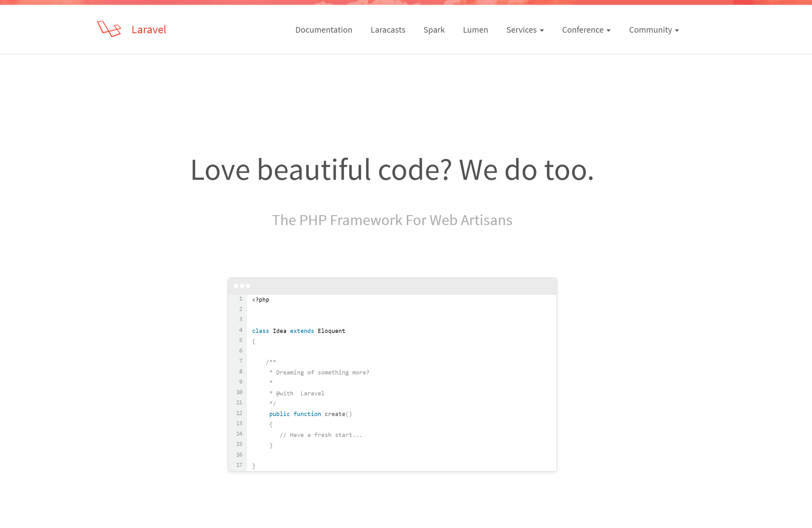The height and width of the screenshot is (528, 812).
Task: Click the 'Laravel' word in the code comment
Action: (312, 393)
